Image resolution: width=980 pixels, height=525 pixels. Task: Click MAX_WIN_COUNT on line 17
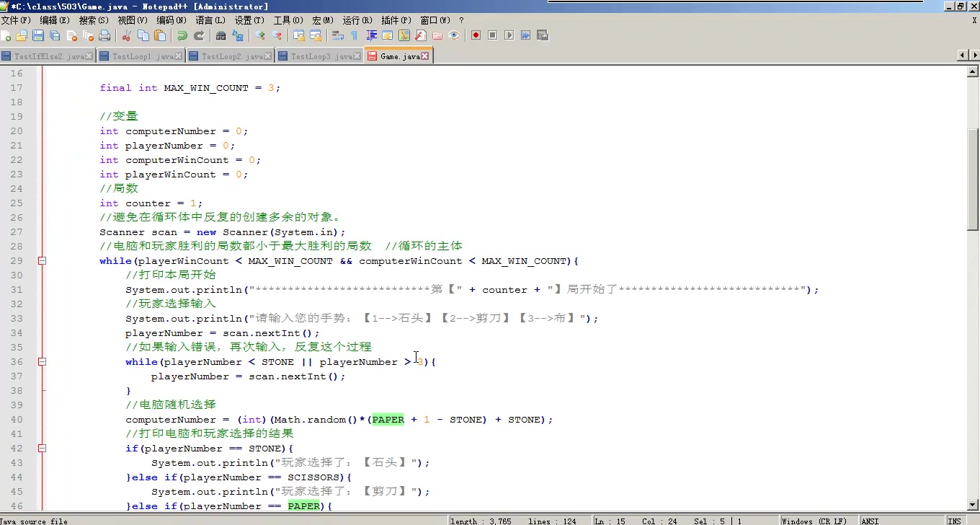pos(206,88)
